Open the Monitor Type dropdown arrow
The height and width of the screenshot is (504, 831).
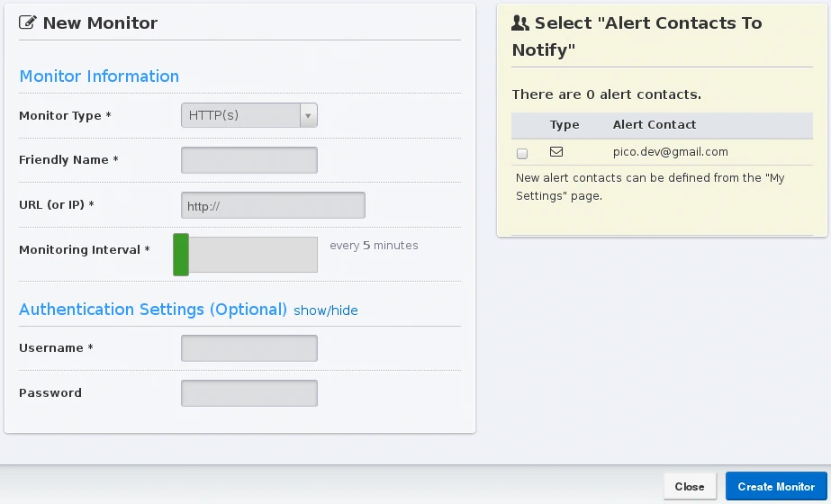point(309,115)
